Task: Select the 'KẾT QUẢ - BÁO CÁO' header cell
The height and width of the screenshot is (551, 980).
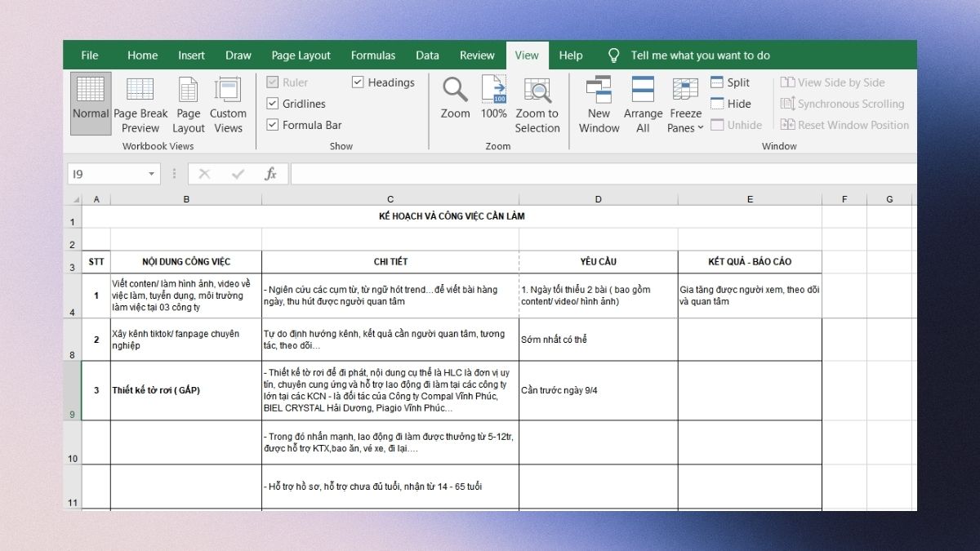Action: click(x=750, y=262)
